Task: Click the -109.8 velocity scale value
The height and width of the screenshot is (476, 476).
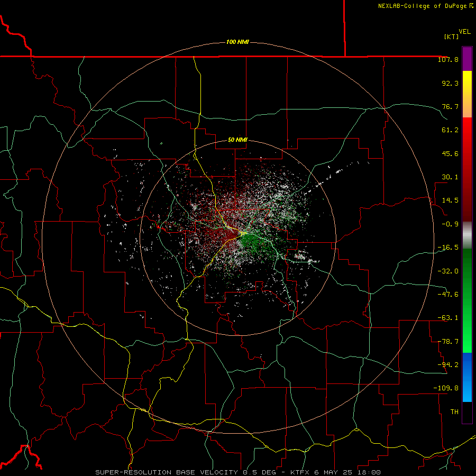Action: click(446, 388)
